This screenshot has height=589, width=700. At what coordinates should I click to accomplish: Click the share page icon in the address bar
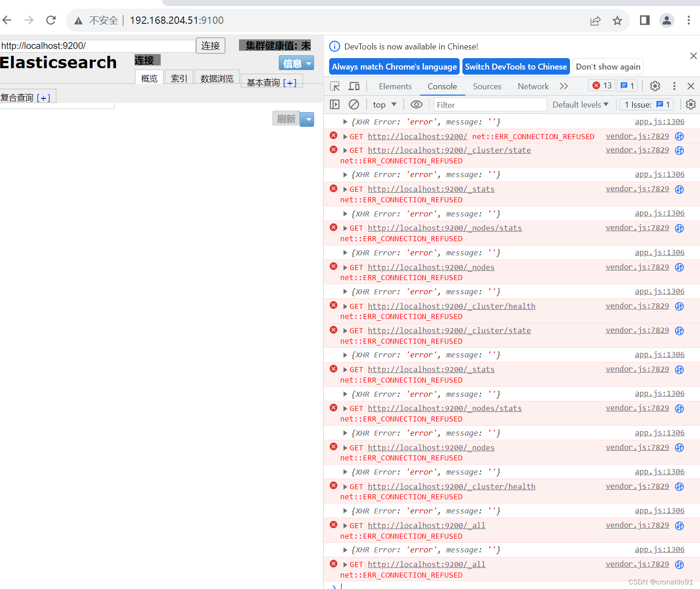click(x=595, y=21)
